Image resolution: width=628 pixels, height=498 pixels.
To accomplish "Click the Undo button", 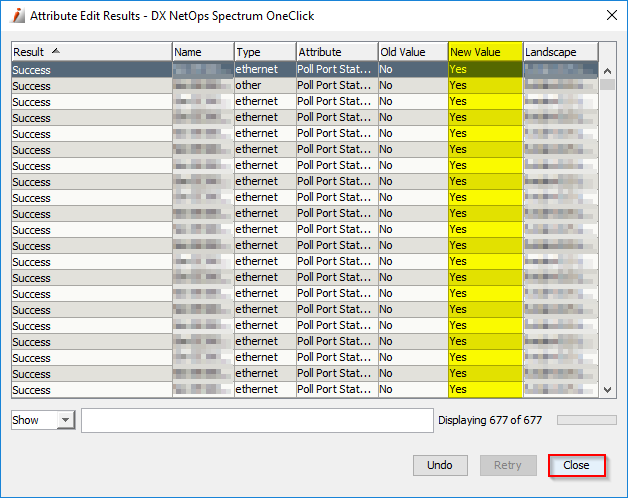I will [440, 465].
